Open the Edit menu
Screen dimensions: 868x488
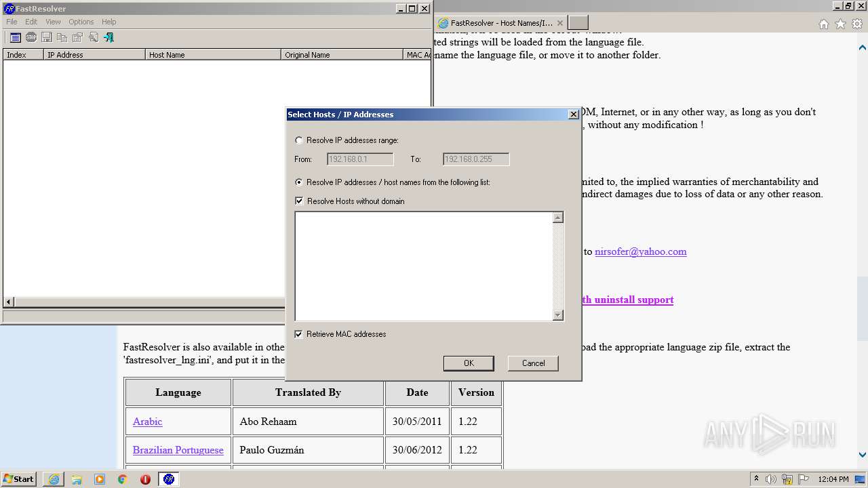click(x=31, y=22)
